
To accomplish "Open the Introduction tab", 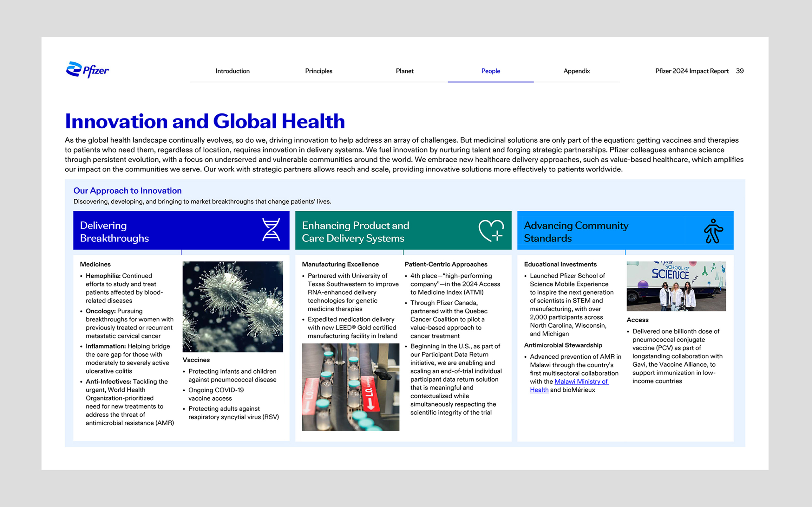I will point(232,71).
